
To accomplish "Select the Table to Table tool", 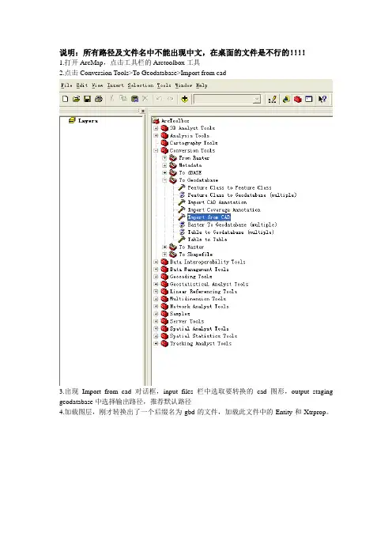I will 207,240.
